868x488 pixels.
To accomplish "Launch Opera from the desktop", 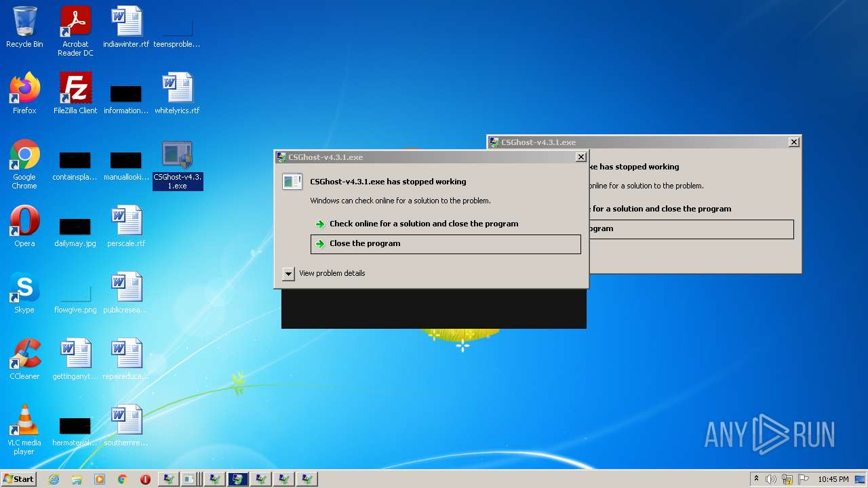I will (x=24, y=226).
